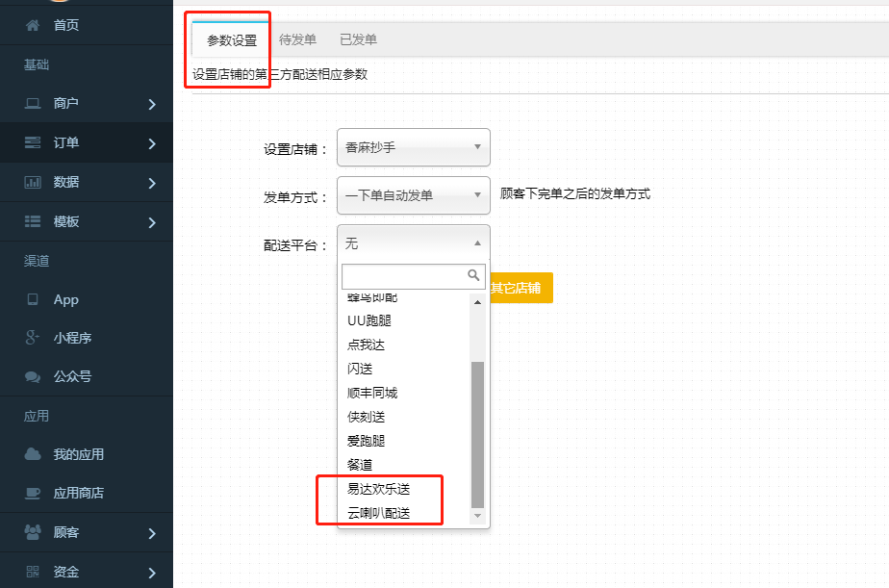Select the 模板 templates icon
This screenshot has height=588, width=889.
point(33,221)
